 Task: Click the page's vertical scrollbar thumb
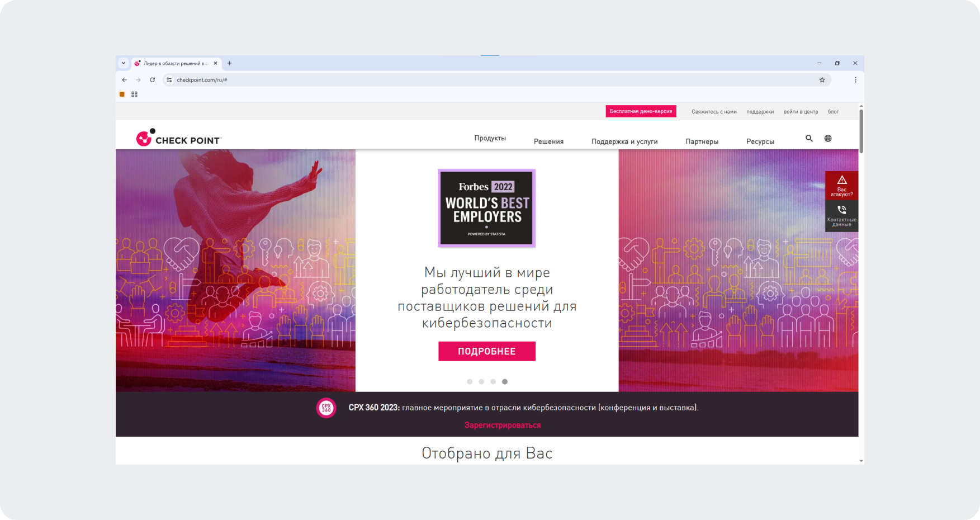pos(861,131)
